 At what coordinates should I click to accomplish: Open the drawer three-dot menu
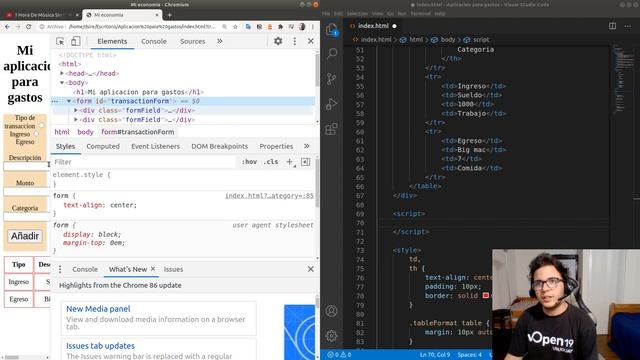pos(60,269)
